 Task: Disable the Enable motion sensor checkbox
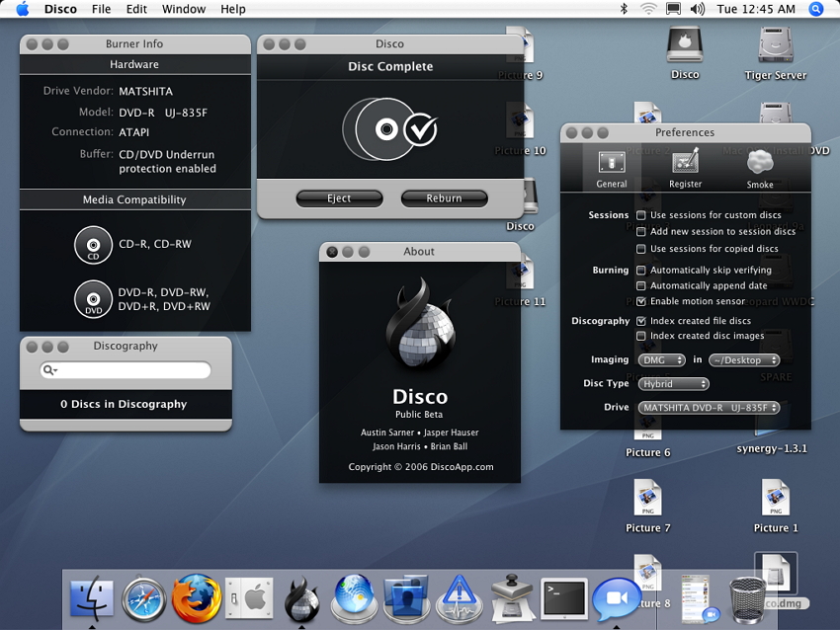[x=641, y=301]
